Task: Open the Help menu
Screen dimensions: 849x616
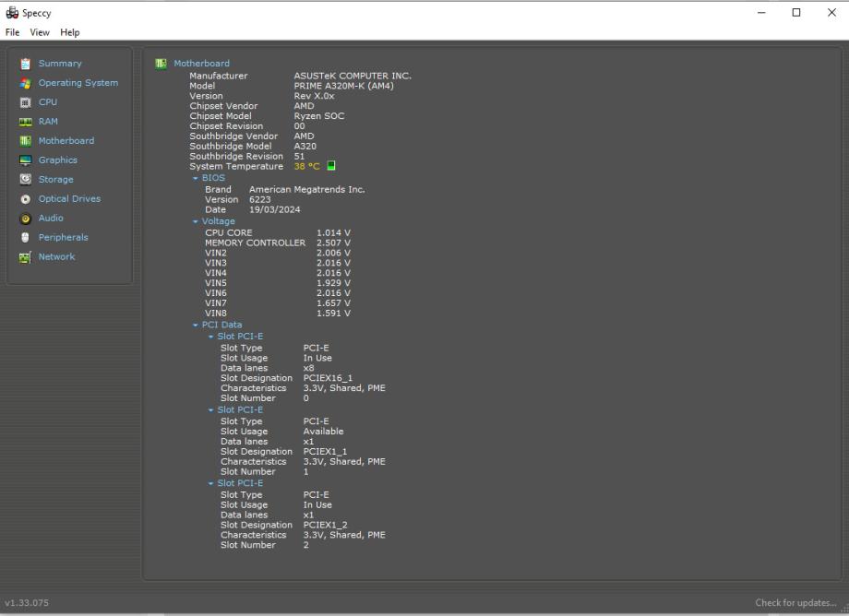Action: point(70,32)
